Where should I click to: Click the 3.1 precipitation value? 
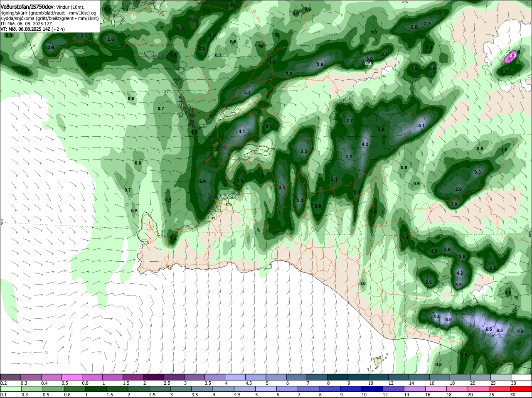tap(282, 187)
